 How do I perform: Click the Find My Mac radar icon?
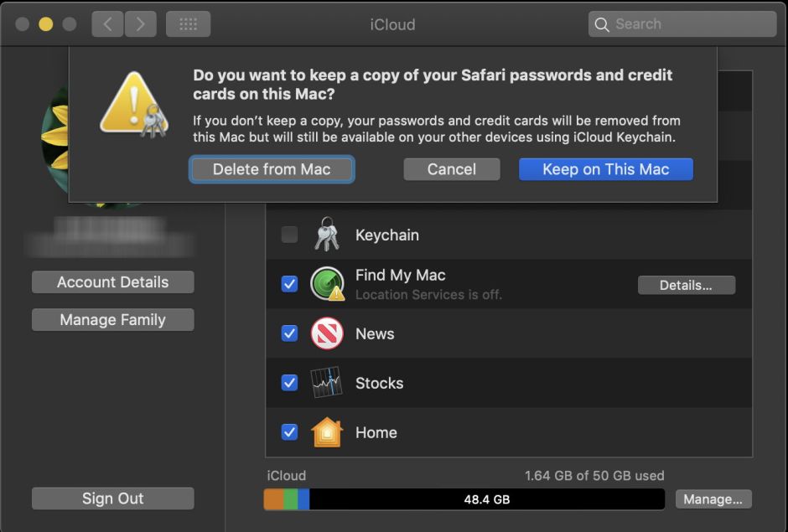coord(327,284)
